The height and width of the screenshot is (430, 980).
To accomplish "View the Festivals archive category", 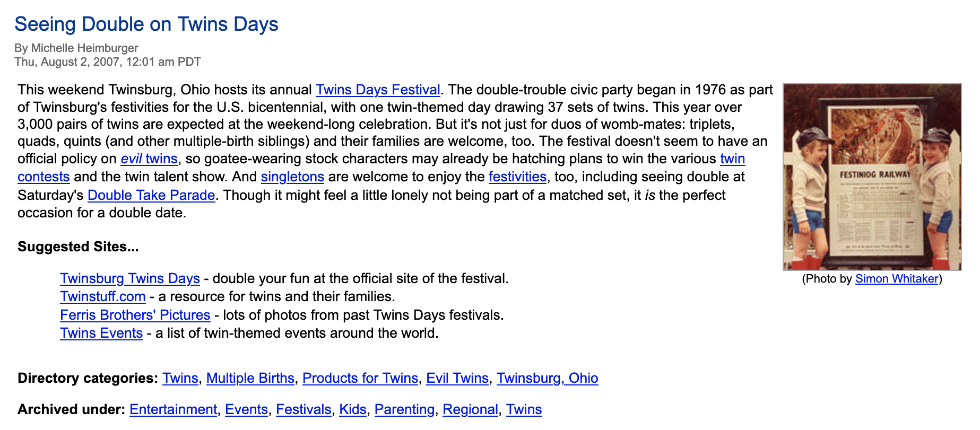I will [303, 409].
